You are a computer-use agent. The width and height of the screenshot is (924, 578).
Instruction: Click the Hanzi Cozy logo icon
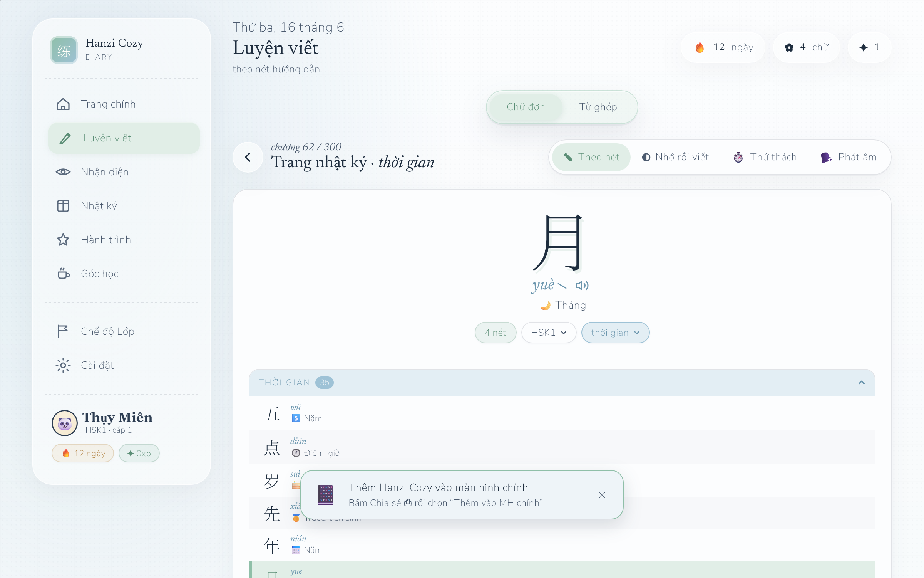coord(64,50)
